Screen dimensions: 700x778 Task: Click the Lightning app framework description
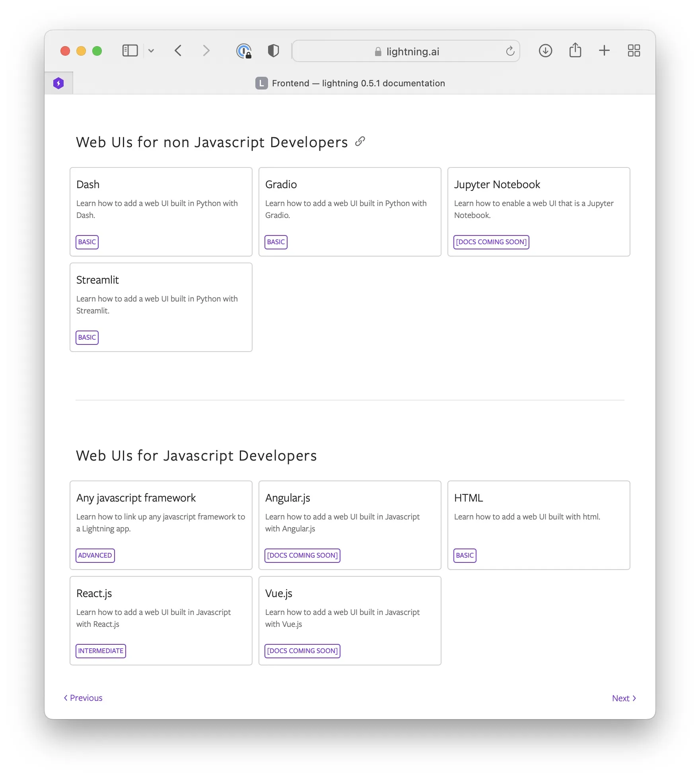(161, 523)
